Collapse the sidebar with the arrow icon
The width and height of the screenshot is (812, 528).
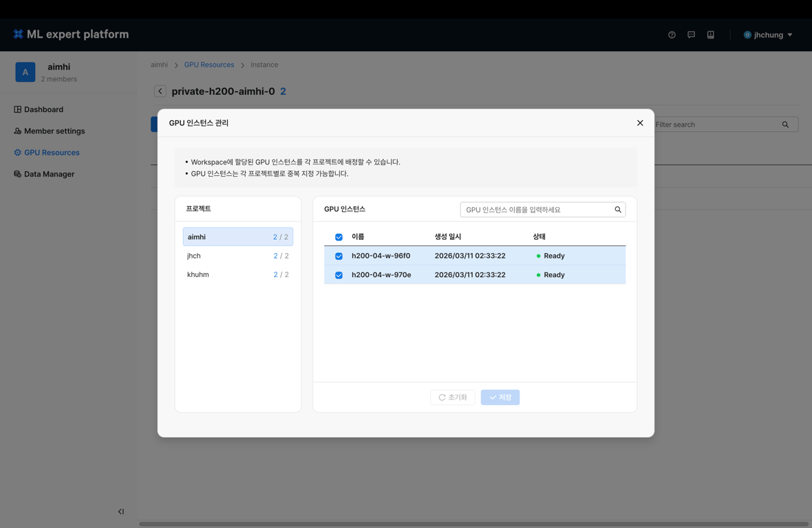(120, 511)
